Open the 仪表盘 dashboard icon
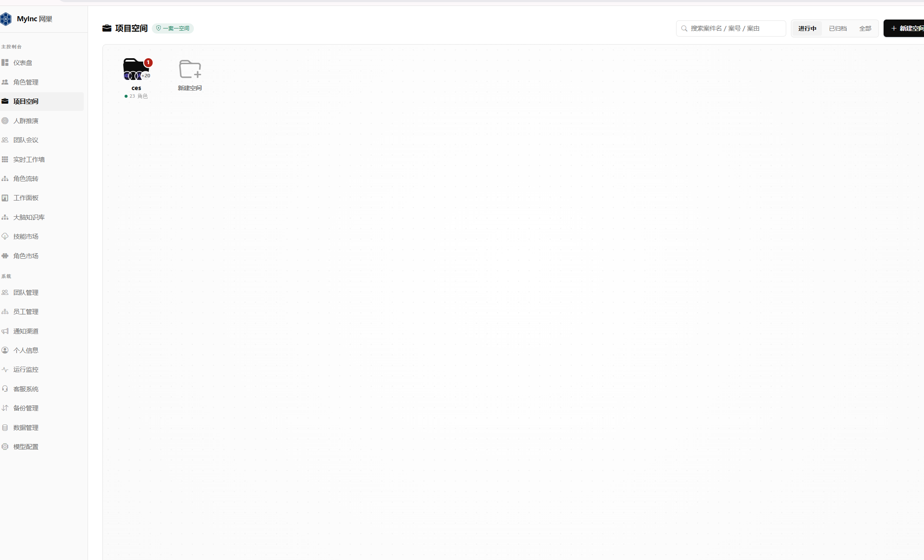 click(x=5, y=62)
